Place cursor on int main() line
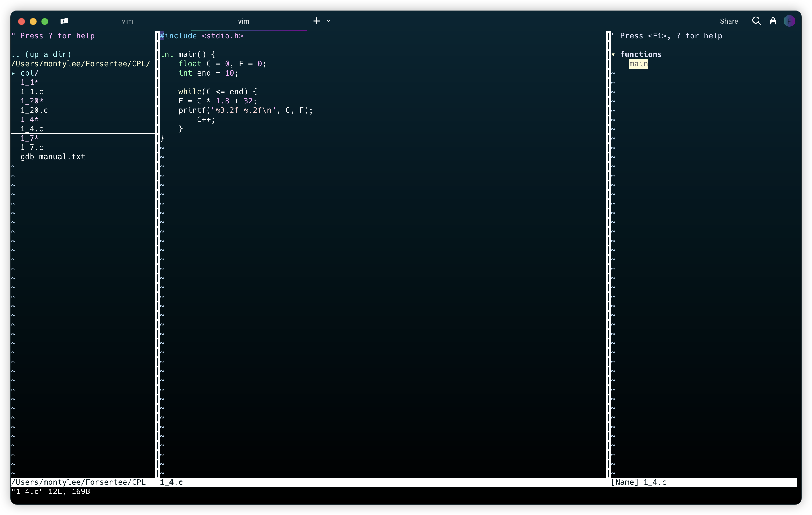Screen dimensions: 812x515 (x=187, y=54)
